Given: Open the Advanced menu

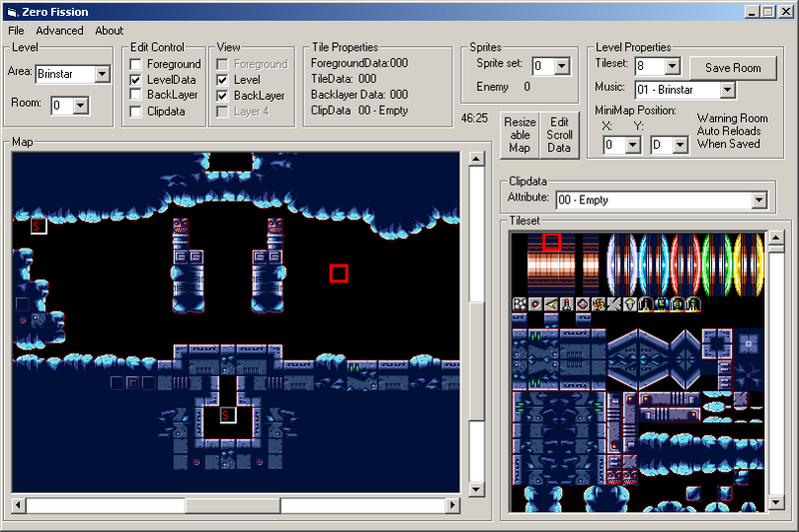Looking at the screenshot, I should pos(59,31).
